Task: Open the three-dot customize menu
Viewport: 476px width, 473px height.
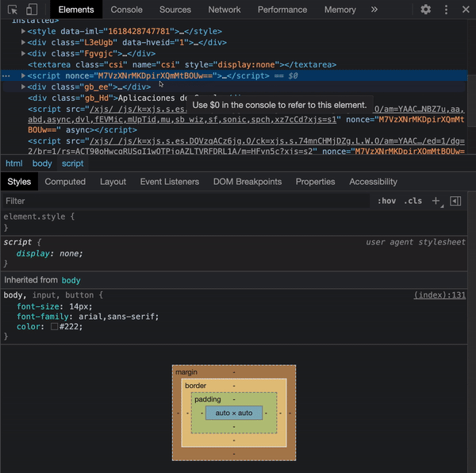Action: pyautogui.click(x=446, y=10)
